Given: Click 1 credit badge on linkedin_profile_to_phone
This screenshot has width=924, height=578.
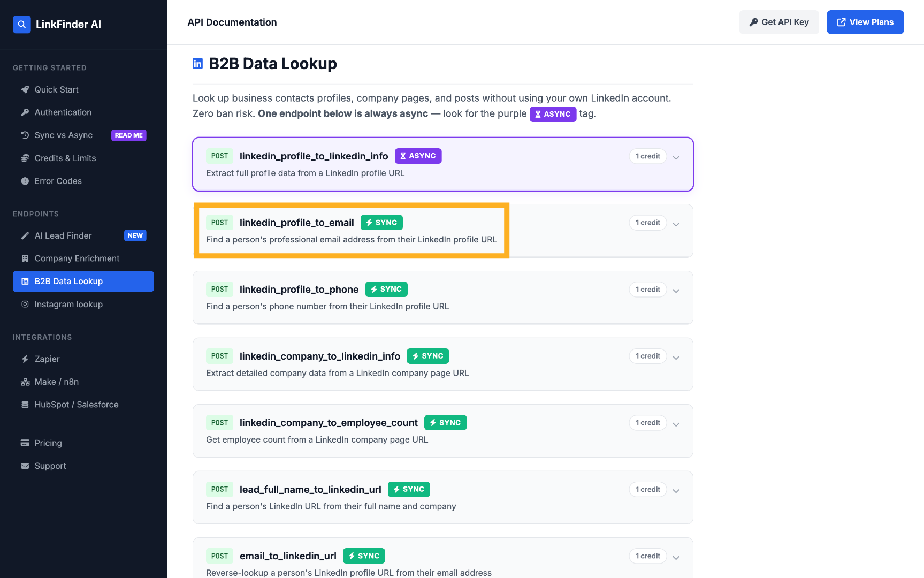Looking at the screenshot, I should [x=648, y=290].
